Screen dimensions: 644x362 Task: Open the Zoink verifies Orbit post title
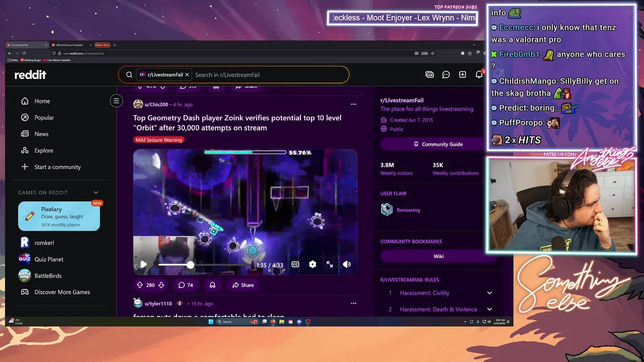point(237,123)
